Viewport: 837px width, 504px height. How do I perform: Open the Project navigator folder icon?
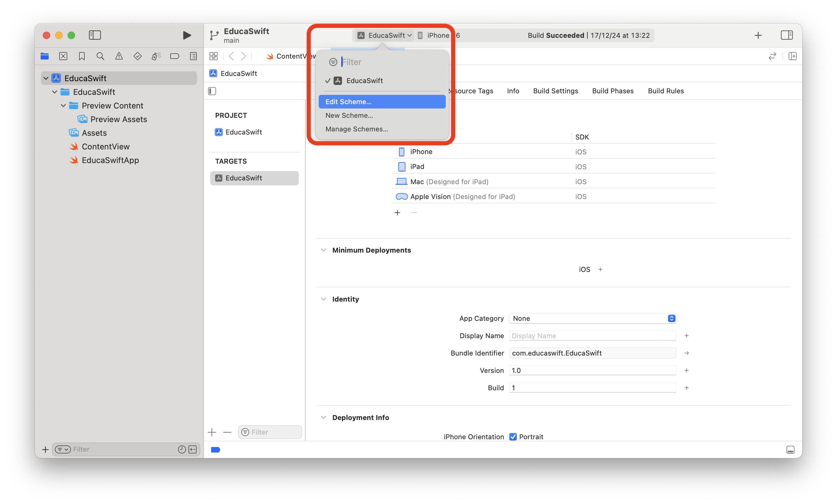click(x=44, y=56)
